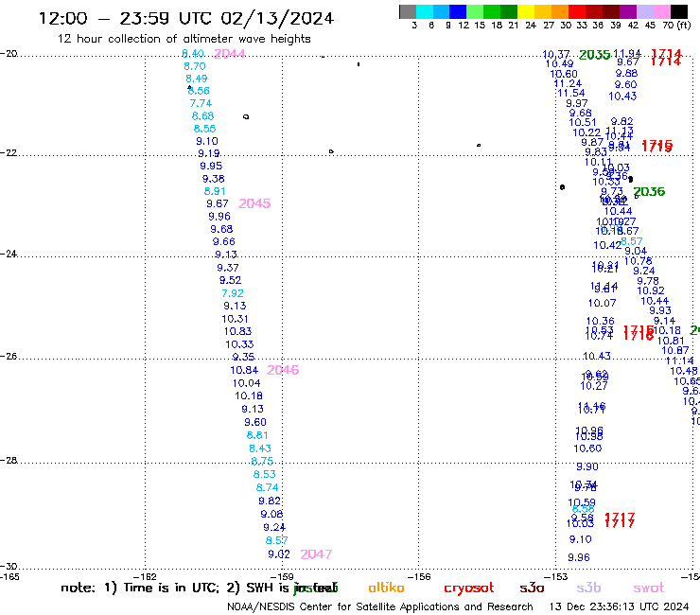Click the latitude axis label -28

tap(9, 460)
